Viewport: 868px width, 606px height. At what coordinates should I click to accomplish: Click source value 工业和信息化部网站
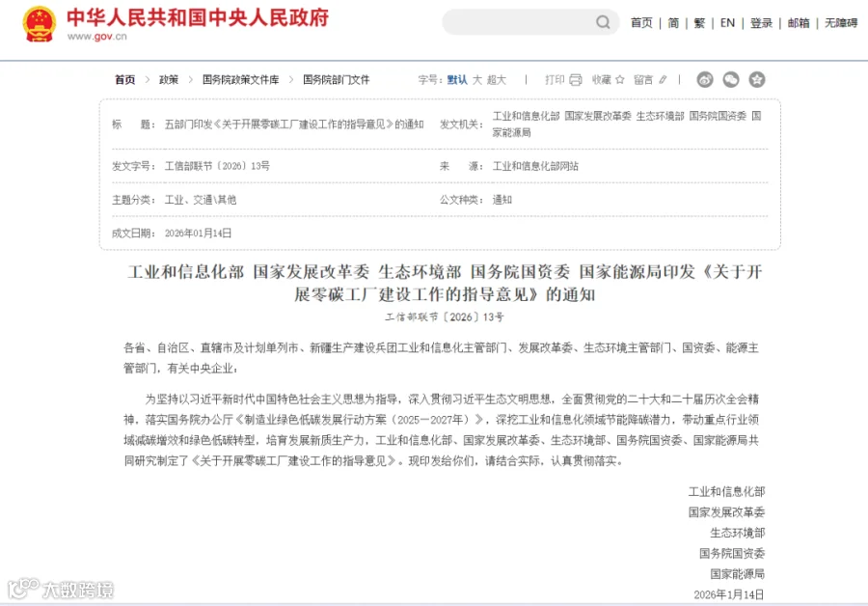(x=535, y=166)
